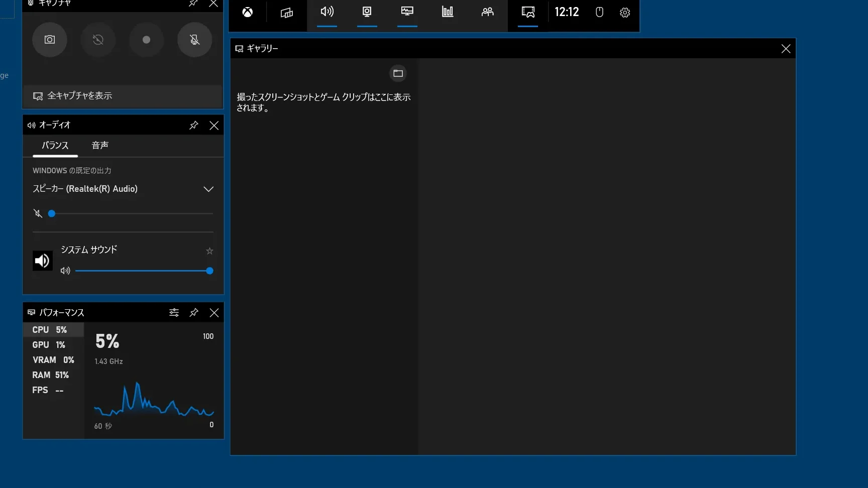Switch to the 音声 tab

pyautogui.click(x=101, y=146)
